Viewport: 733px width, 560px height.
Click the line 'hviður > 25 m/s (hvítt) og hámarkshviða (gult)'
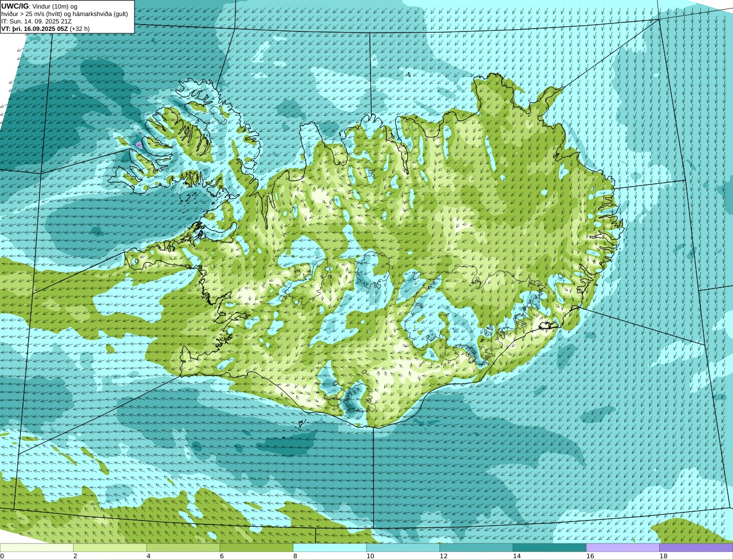(x=65, y=14)
